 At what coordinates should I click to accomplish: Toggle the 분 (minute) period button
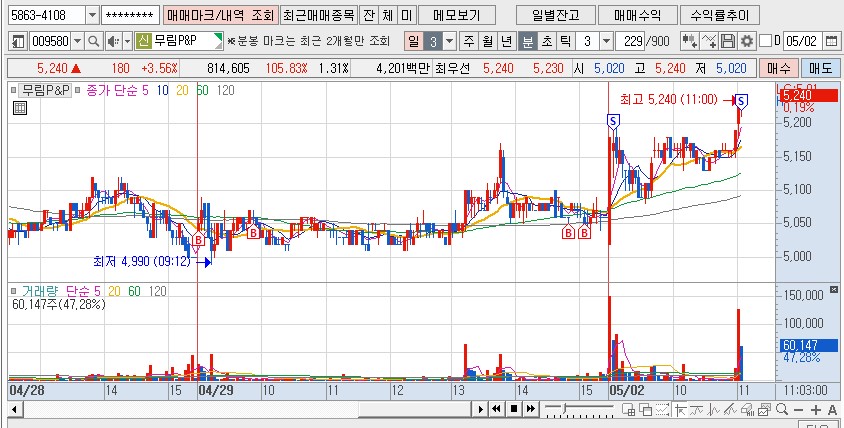(528, 41)
